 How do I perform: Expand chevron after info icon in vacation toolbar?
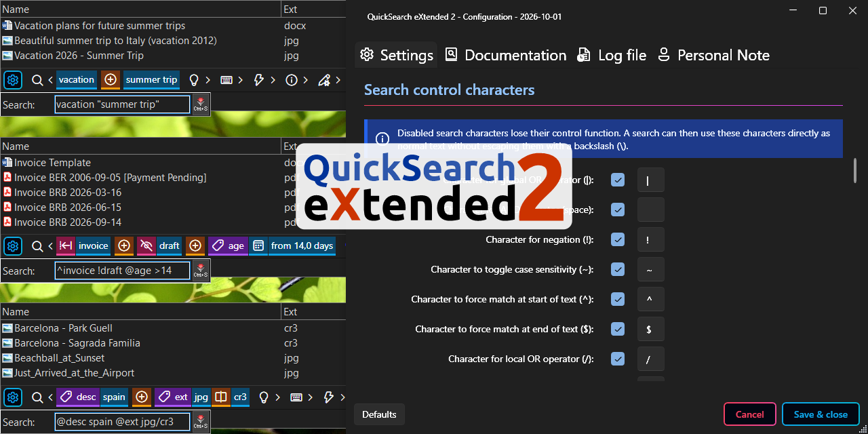[305, 80]
